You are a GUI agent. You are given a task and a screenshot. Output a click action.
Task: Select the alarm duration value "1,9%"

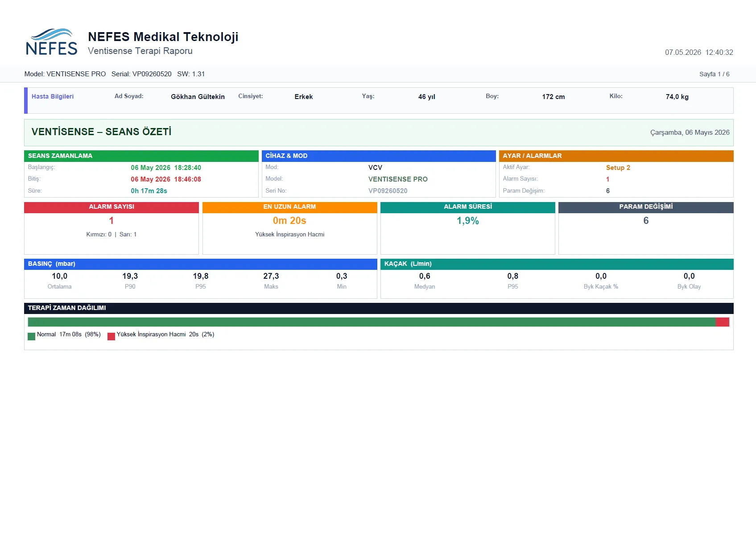tap(468, 221)
